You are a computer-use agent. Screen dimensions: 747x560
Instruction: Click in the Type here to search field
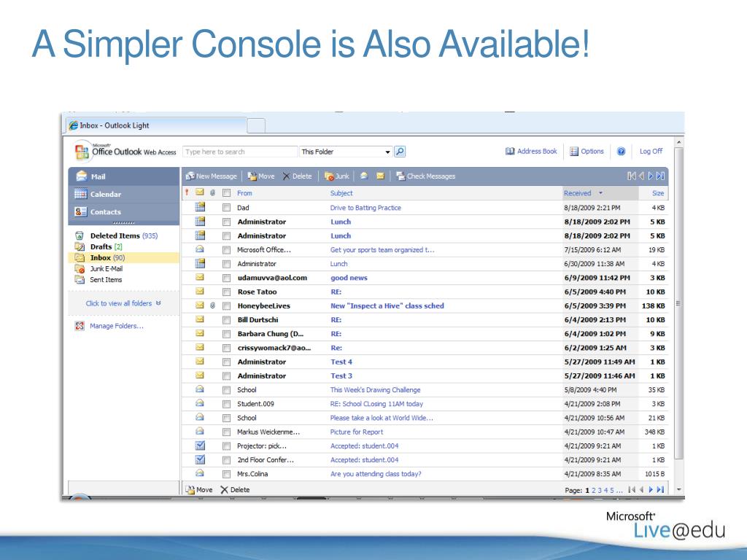[240, 152]
